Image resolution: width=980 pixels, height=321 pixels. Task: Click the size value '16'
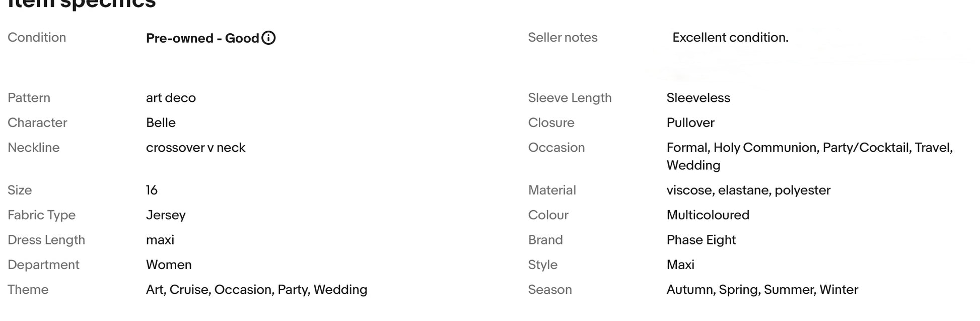(152, 190)
